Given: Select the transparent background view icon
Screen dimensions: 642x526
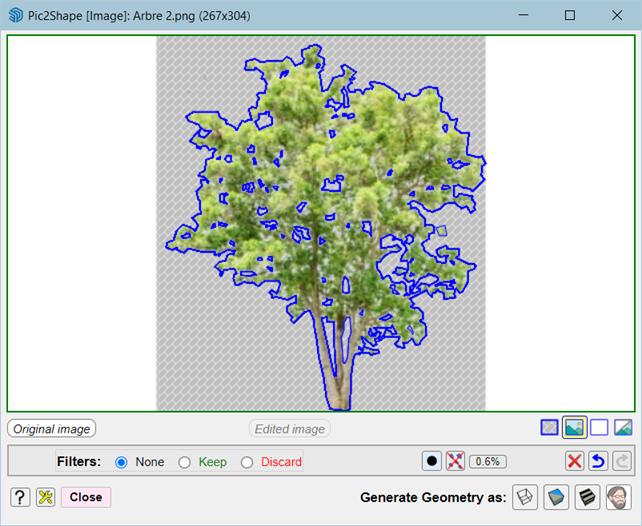Looking at the screenshot, I should click(549, 428).
